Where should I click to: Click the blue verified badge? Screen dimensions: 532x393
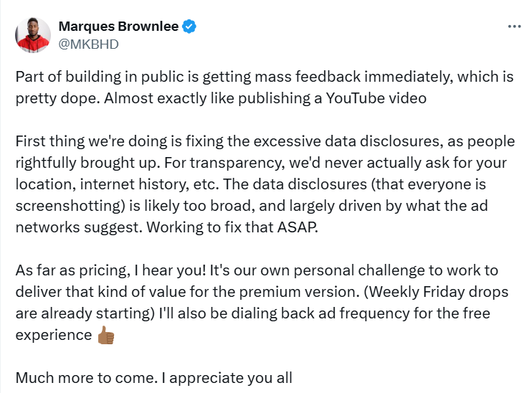pos(189,27)
